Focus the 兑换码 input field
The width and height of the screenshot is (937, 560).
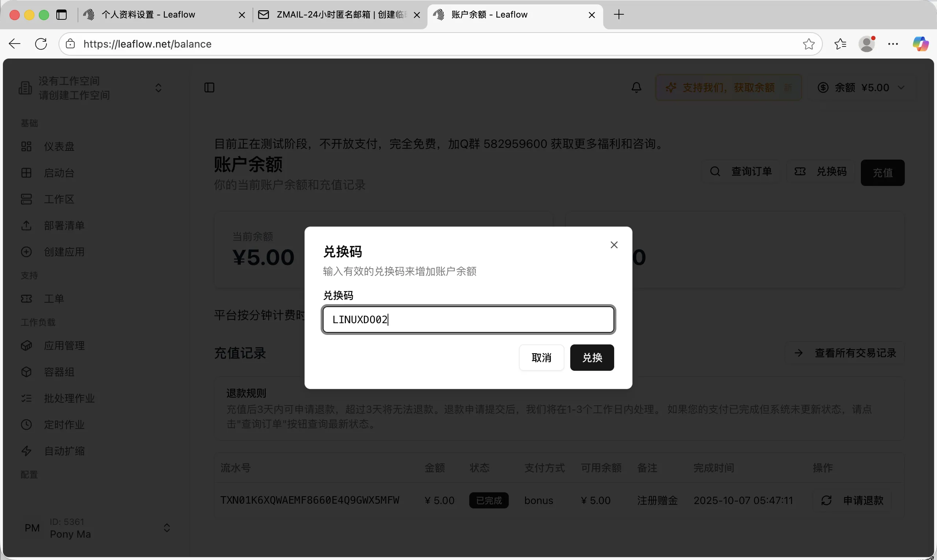click(468, 320)
